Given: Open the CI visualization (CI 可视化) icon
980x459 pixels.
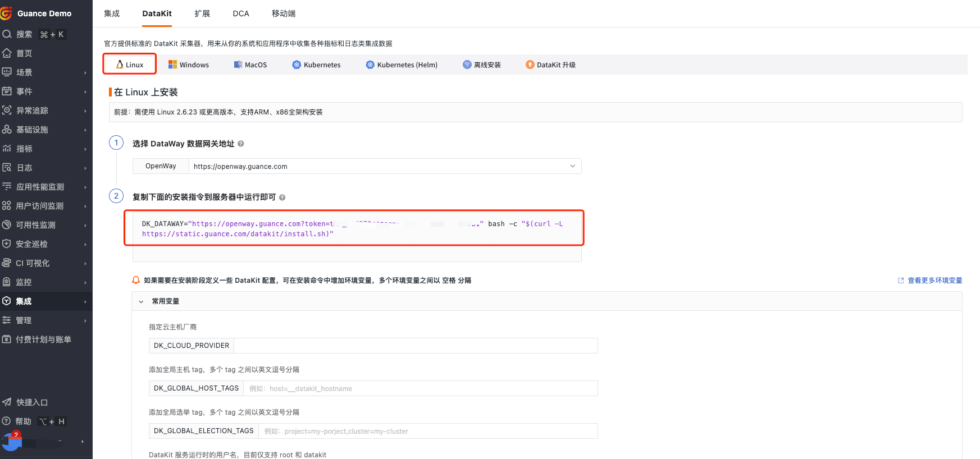Looking at the screenshot, I should tap(7, 263).
